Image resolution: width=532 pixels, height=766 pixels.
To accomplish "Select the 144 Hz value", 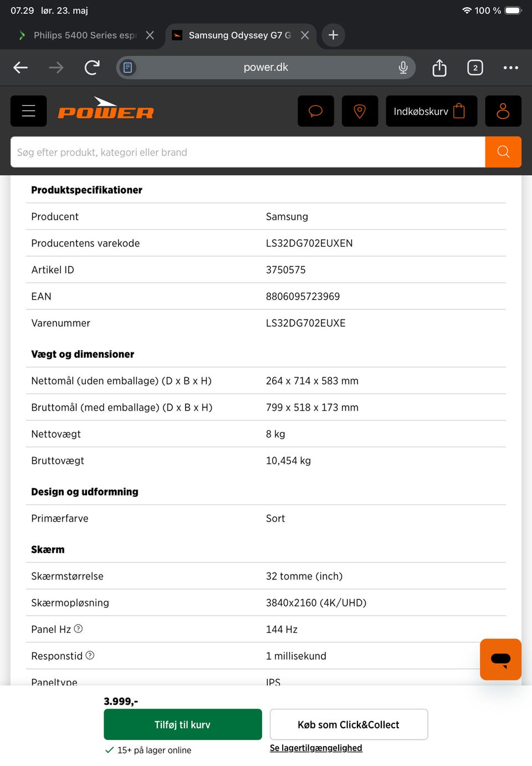I will pyautogui.click(x=282, y=629).
